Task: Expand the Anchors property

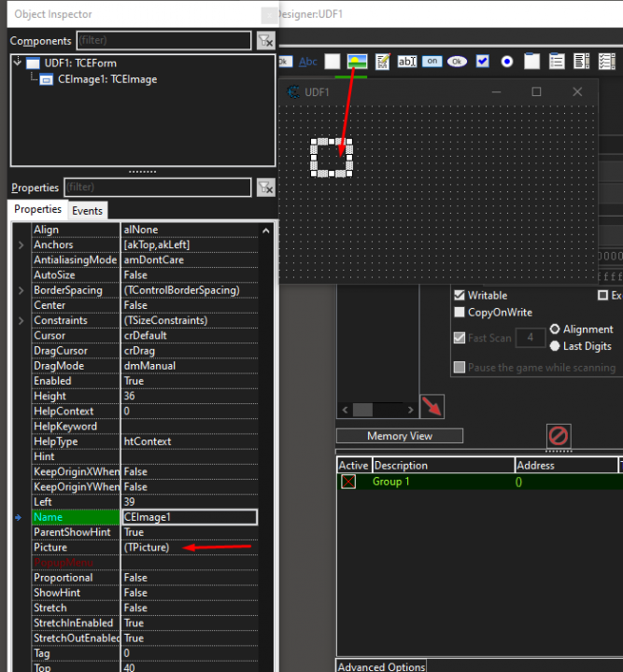Action: point(21,245)
